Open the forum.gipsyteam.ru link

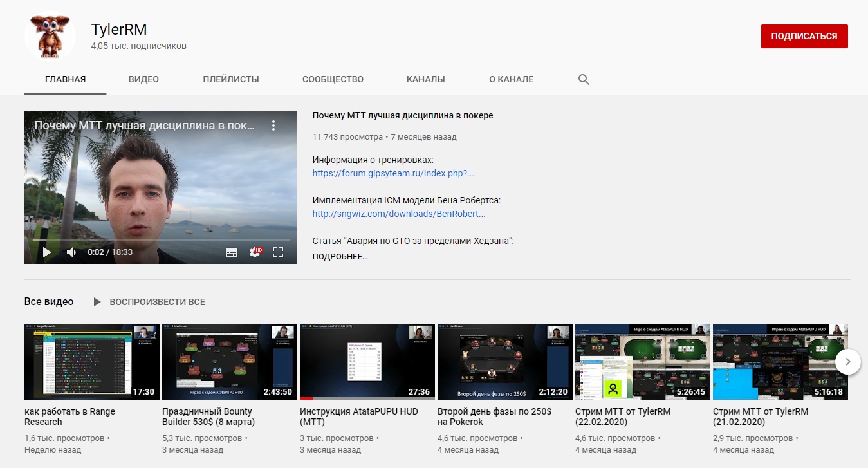[393, 173]
